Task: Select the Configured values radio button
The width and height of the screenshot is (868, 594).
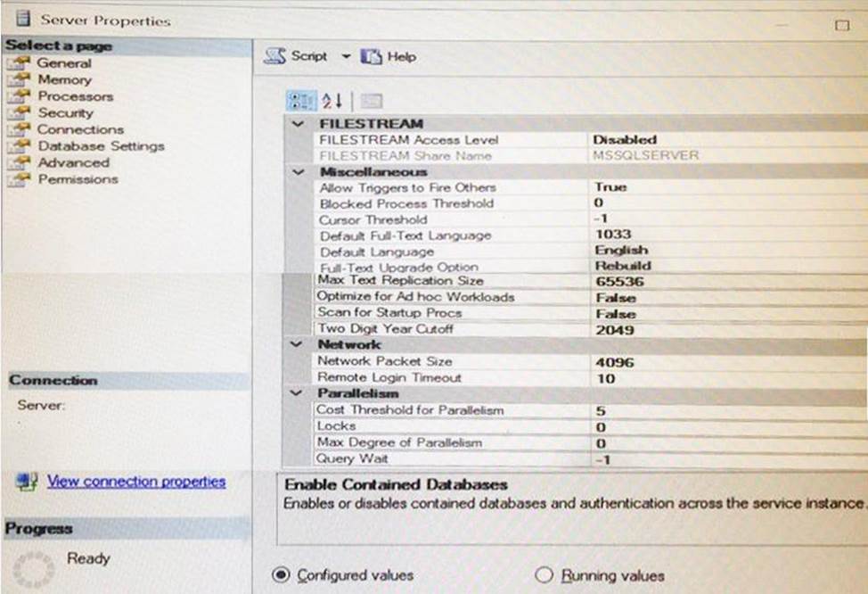Action: click(280, 574)
